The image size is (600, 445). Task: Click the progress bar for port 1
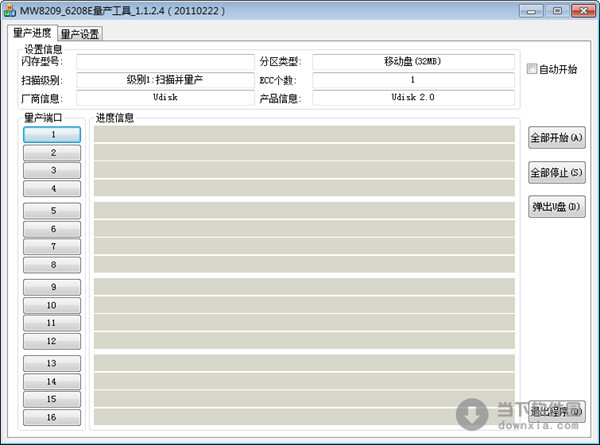304,134
